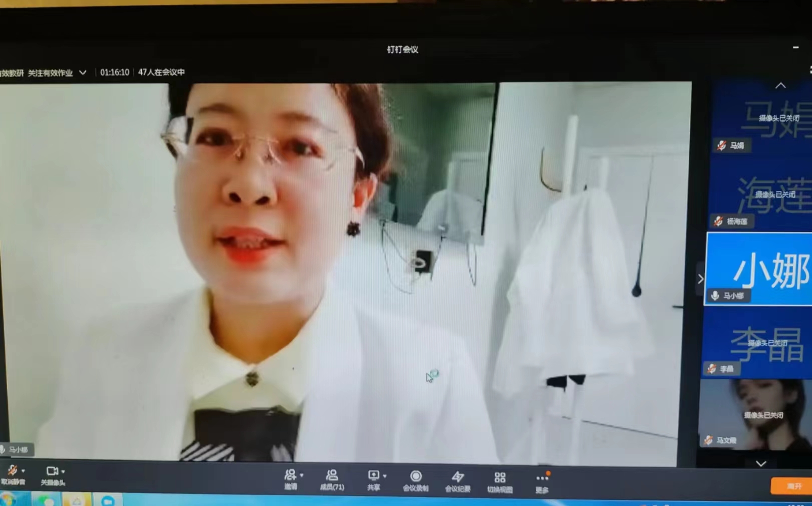Screen dimensions: 812x506
Task: Expand the Invite dropdown arrow
Action: (x=301, y=475)
